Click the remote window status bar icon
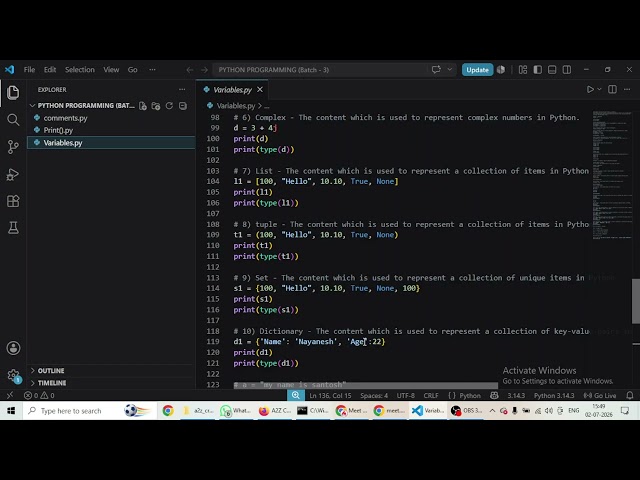The width and height of the screenshot is (640, 480). point(10,395)
